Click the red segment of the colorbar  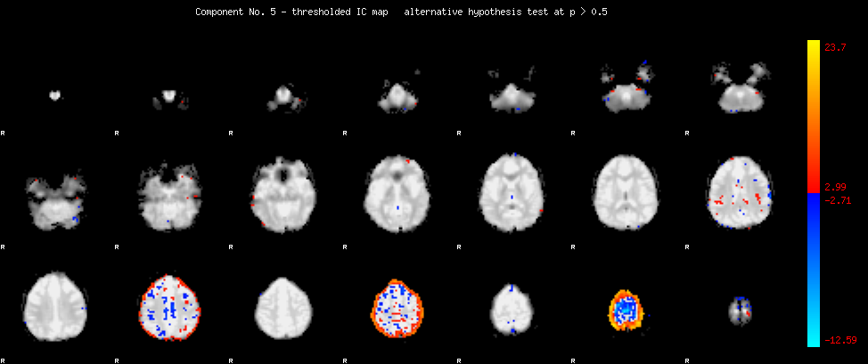pyautogui.click(x=813, y=182)
